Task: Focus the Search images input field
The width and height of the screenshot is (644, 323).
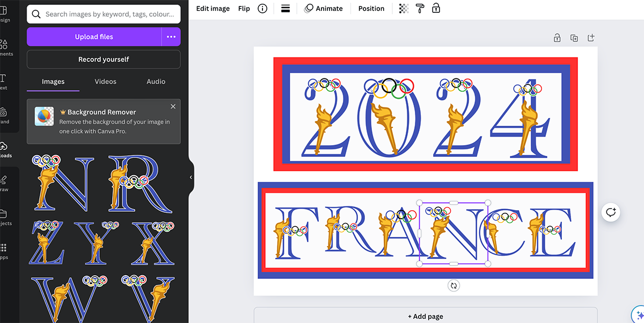Action: click(104, 15)
